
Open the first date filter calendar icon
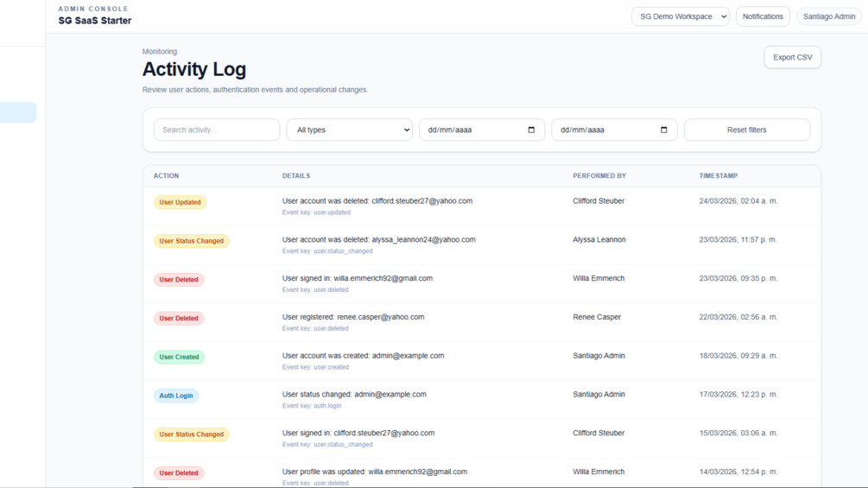coord(531,130)
